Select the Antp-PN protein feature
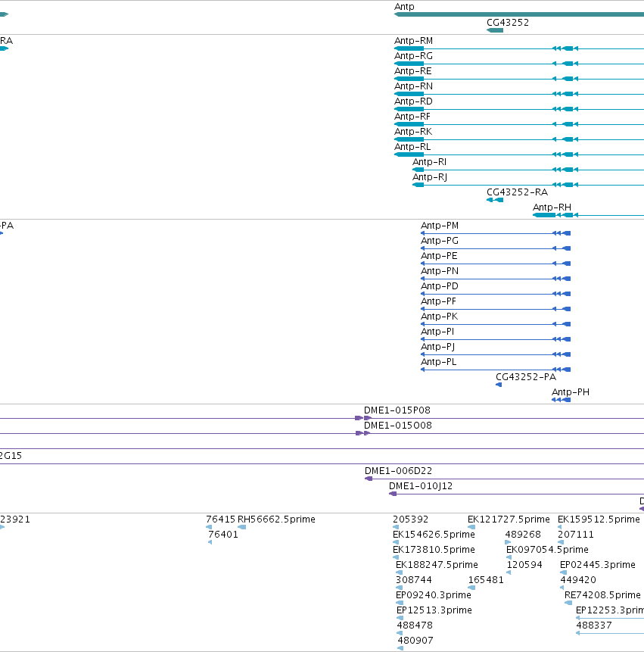644x652 pixels. point(440,271)
